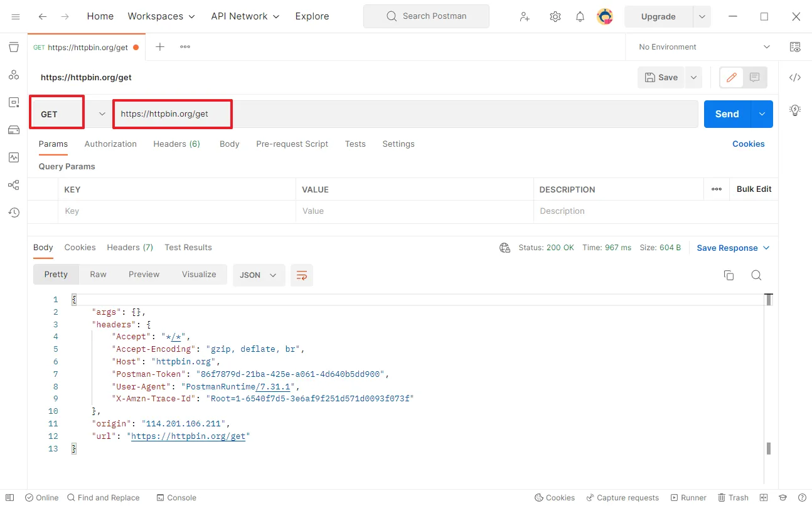
Task: Open the invite collaborators icon
Action: (525, 16)
